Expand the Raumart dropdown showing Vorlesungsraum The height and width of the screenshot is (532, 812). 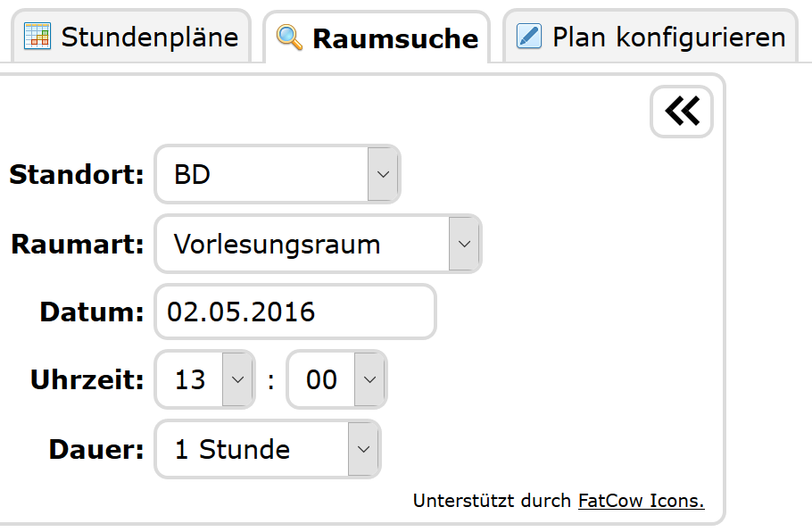click(318, 244)
